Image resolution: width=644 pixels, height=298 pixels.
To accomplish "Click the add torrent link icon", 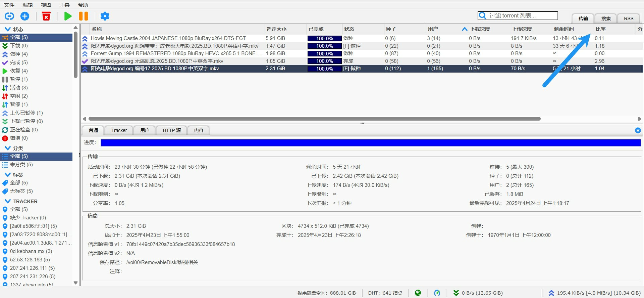I will pyautogui.click(x=9, y=16).
